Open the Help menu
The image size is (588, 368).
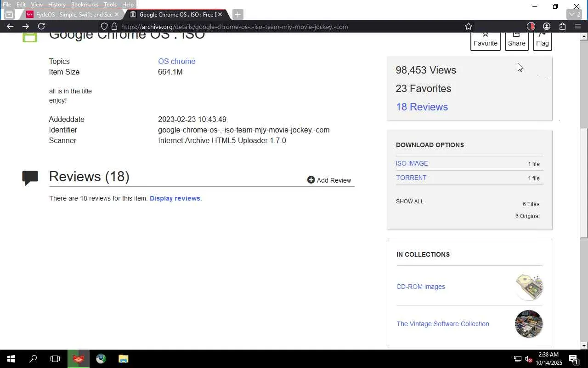(x=128, y=5)
